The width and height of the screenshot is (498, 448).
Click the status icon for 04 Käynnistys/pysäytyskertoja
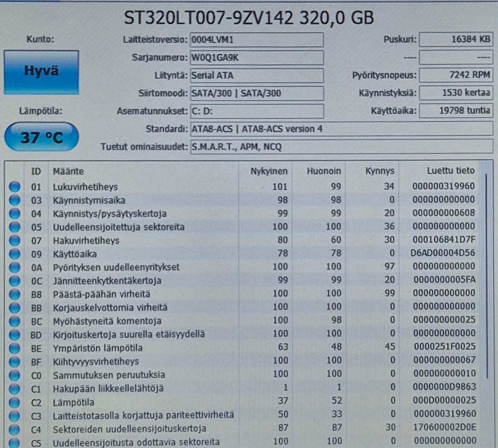(15, 213)
